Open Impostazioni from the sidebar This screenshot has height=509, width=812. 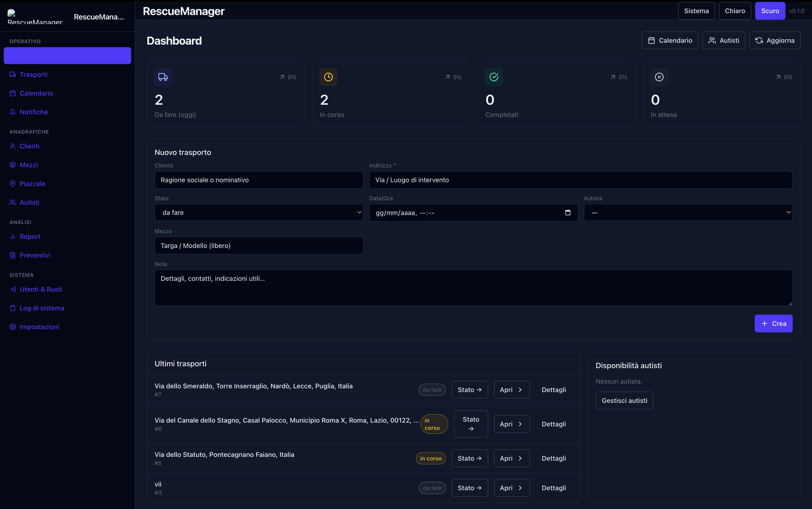pos(39,327)
